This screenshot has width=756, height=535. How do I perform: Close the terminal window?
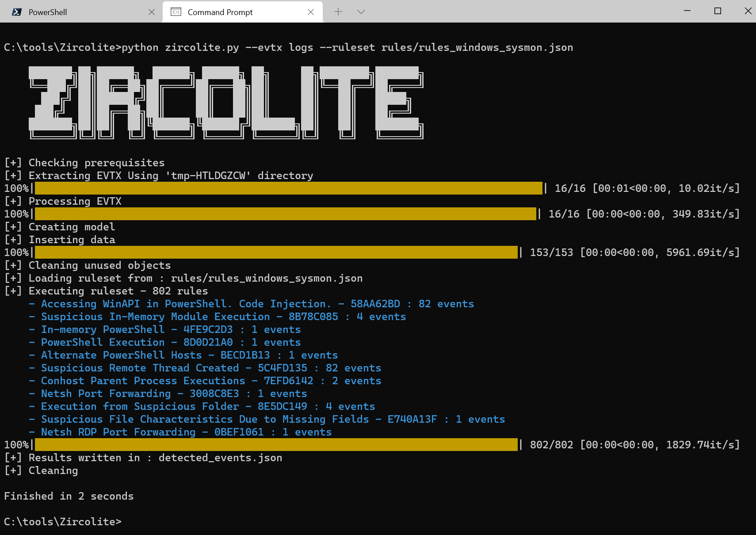[x=748, y=11]
